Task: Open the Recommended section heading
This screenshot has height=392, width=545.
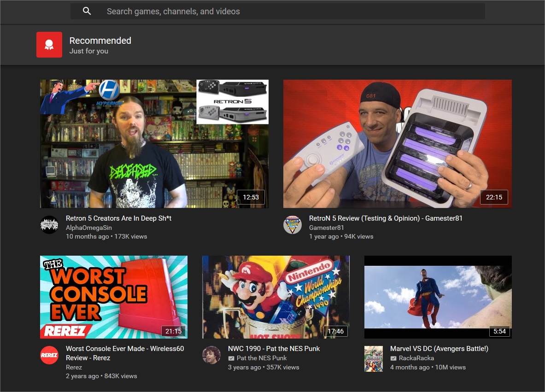Action: click(x=100, y=41)
